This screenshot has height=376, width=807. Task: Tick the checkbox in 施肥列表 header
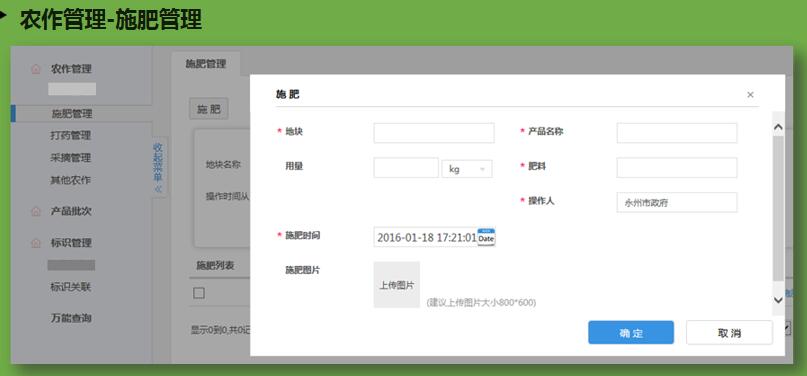click(x=199, y=293)
